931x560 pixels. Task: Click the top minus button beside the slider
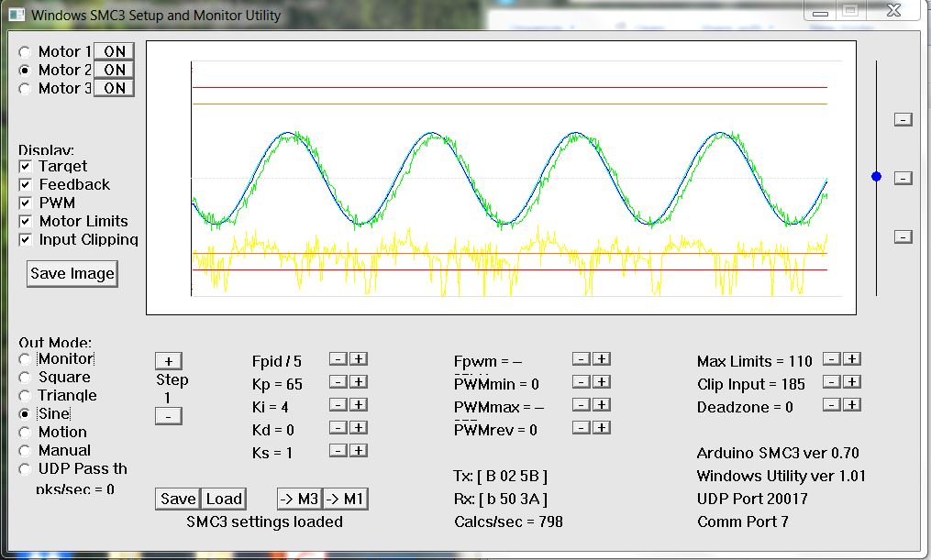903,120
